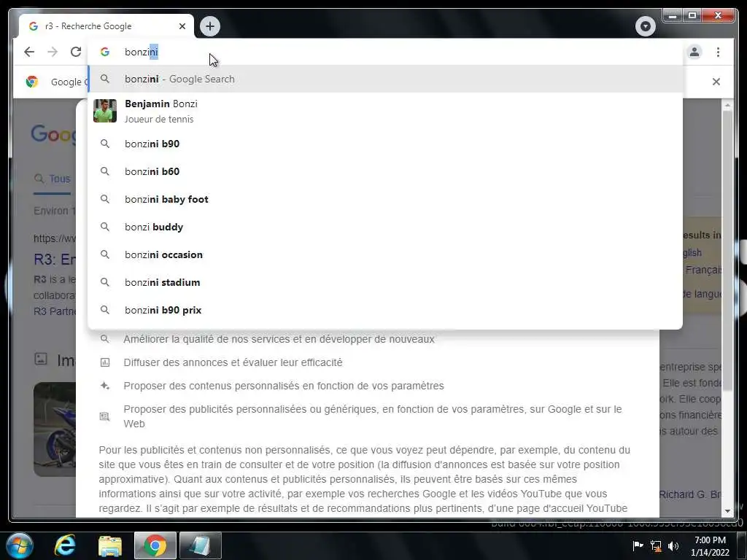Open Windows Explorer from taskbar
This screenshot has width=747, height=560.
pyautogui.click(x=110, y=545)
